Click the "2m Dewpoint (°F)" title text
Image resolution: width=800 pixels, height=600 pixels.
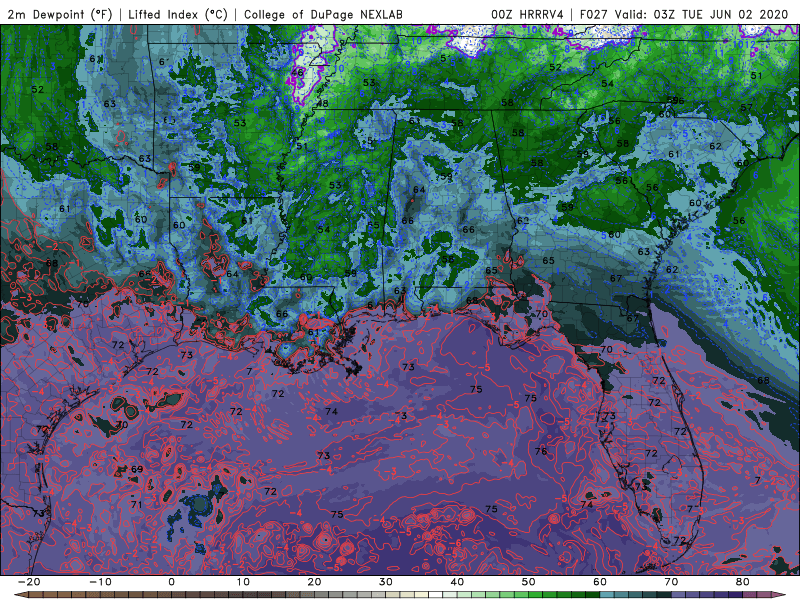[59, 14]
